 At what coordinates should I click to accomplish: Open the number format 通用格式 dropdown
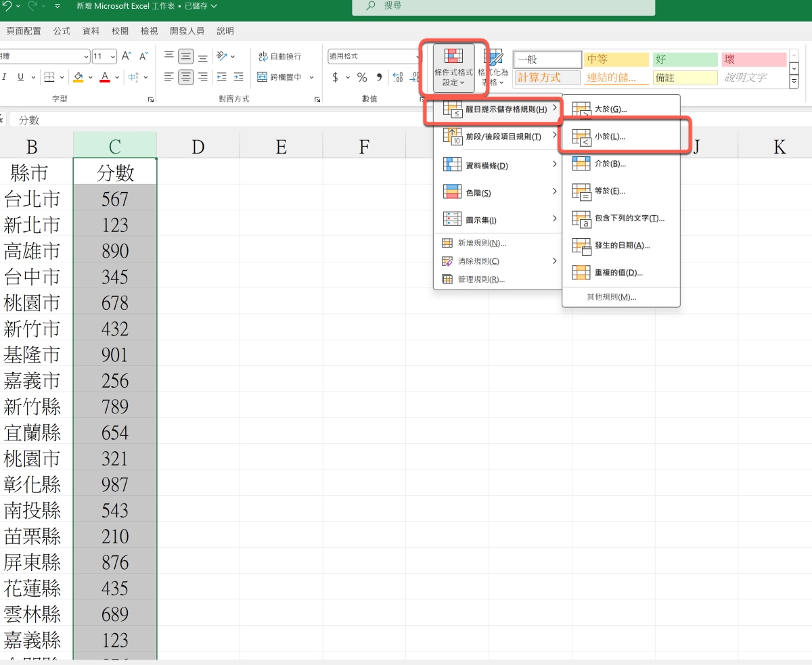(x=415, y=57)
